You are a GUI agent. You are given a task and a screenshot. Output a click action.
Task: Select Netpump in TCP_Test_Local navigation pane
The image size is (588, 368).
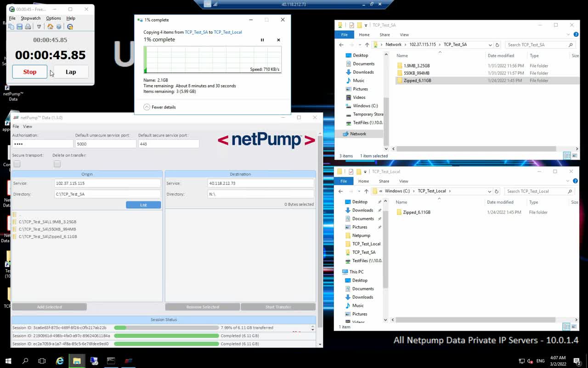pyautogui.click(x=361, y=236)
